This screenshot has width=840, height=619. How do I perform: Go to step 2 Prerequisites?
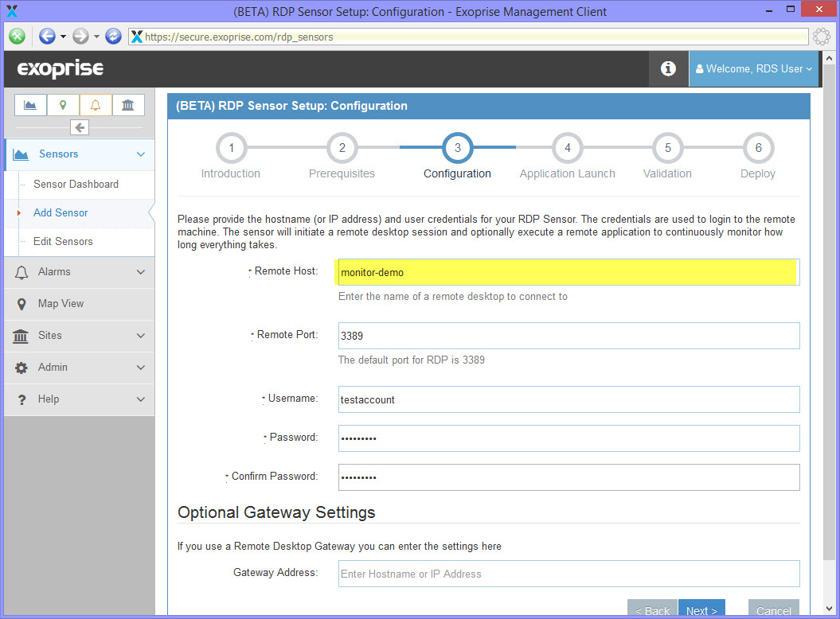click(x=342, y=148)
